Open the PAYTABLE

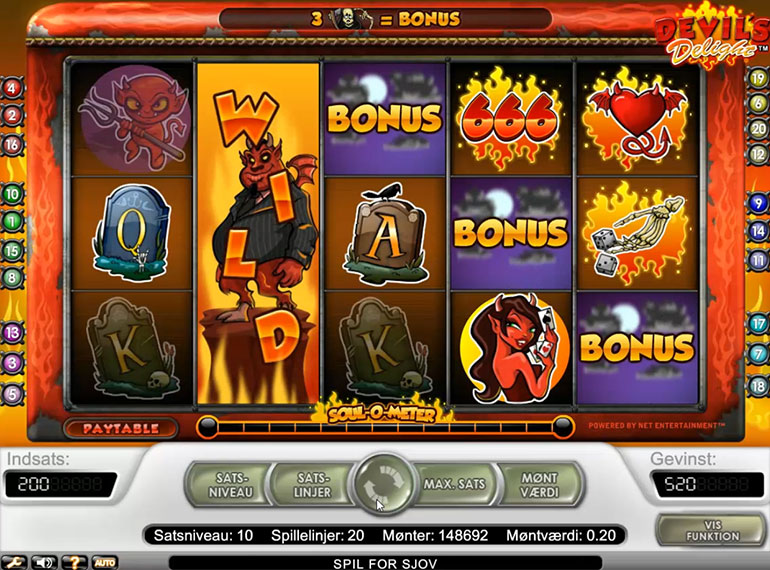point(121,429)
